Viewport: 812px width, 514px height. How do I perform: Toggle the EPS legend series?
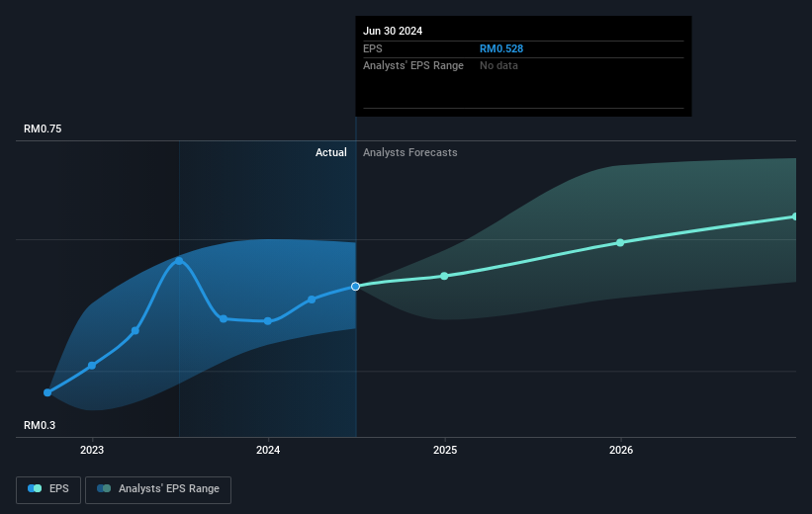click(48, 489)
